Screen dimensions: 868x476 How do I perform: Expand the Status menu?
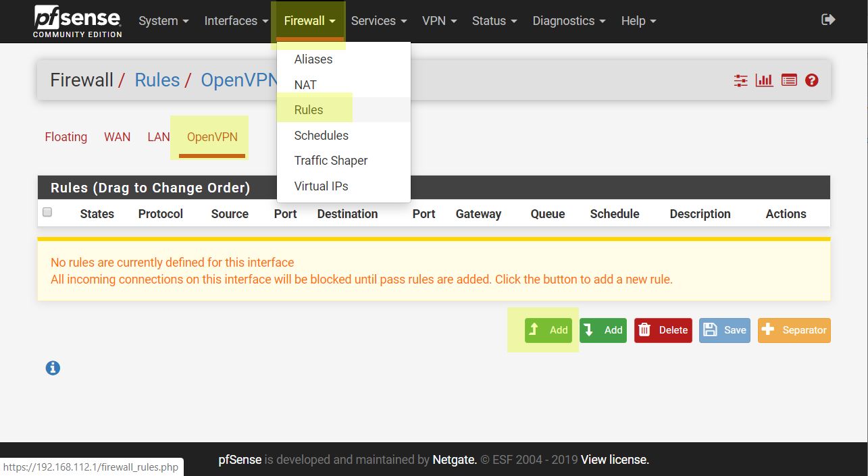coord(494,21)
